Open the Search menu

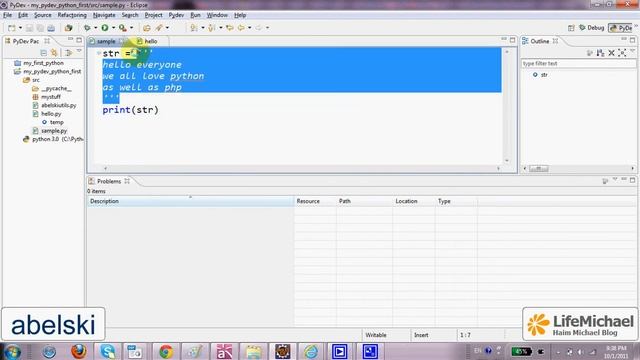[x=130, y=15]
